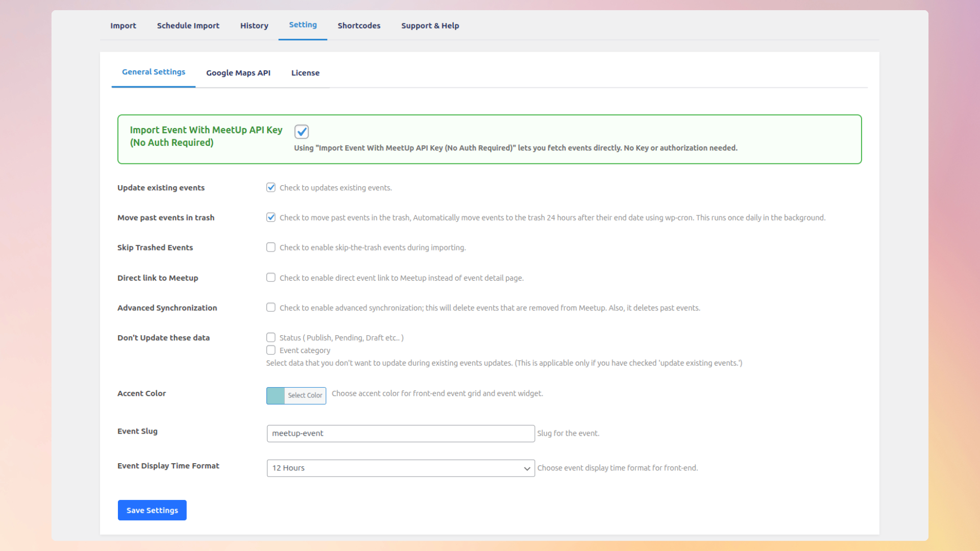This screenshot has height=551, width=980.
Task: Check Advanced Synchronization
Action: tap(271, 307)
